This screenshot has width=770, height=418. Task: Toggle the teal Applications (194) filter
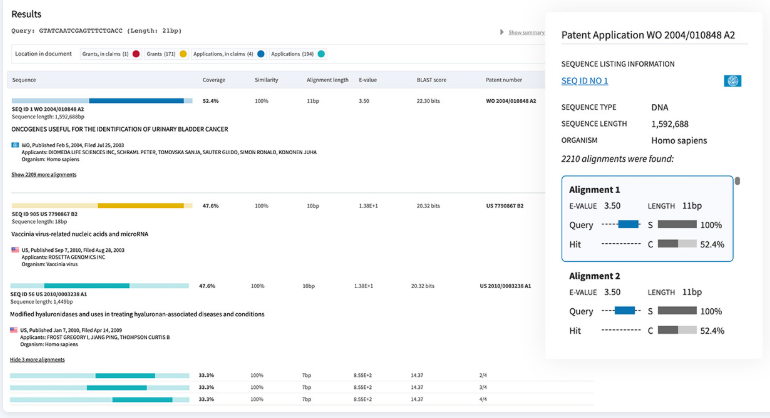click(320, 52)
